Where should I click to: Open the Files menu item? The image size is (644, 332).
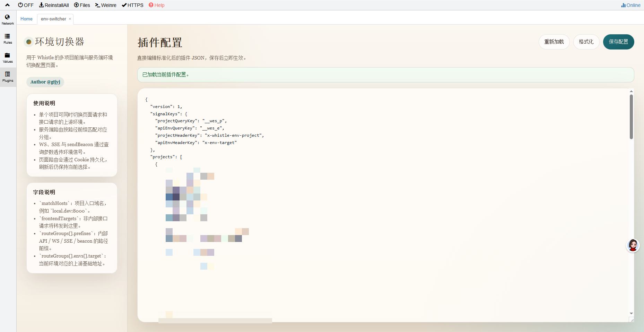pyautogui.click(x=82, y=5)
